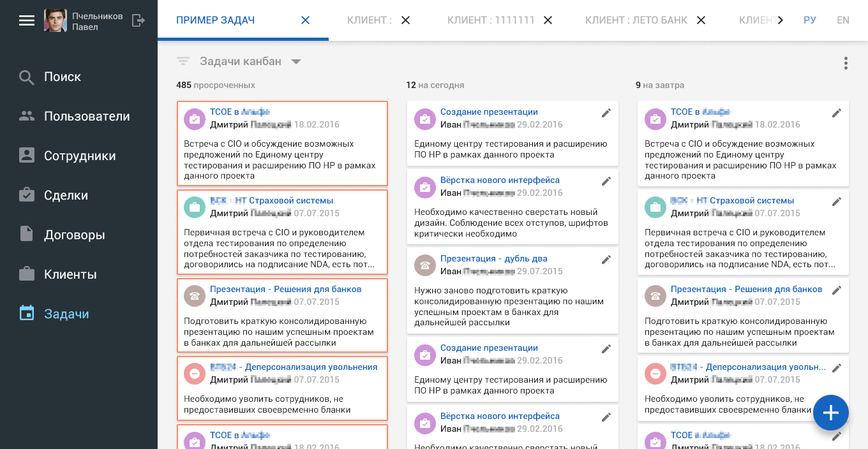The width and height of the screenshot is (868, 449).
Task: Click the logout icon beside Пчельников Павел
Action: (x=137, y=20)
